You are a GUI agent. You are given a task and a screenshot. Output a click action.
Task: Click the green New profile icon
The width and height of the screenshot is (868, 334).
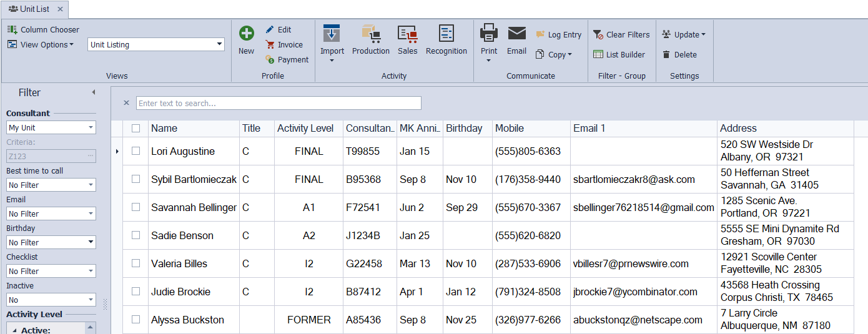pos(246,34)
